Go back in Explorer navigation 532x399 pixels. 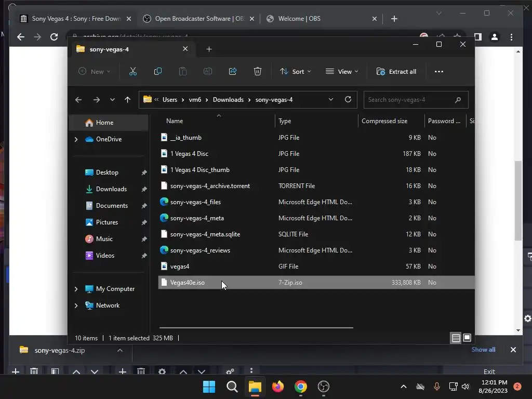(78, 100)
